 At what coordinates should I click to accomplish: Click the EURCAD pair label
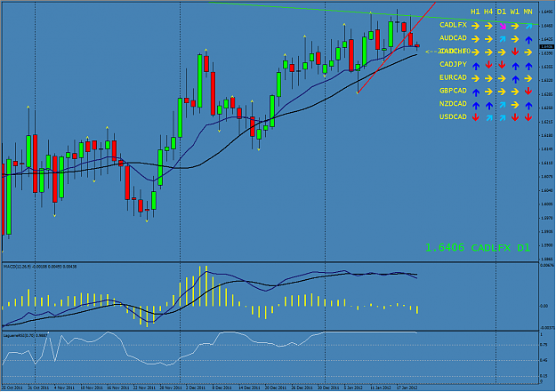pos(453,77)
